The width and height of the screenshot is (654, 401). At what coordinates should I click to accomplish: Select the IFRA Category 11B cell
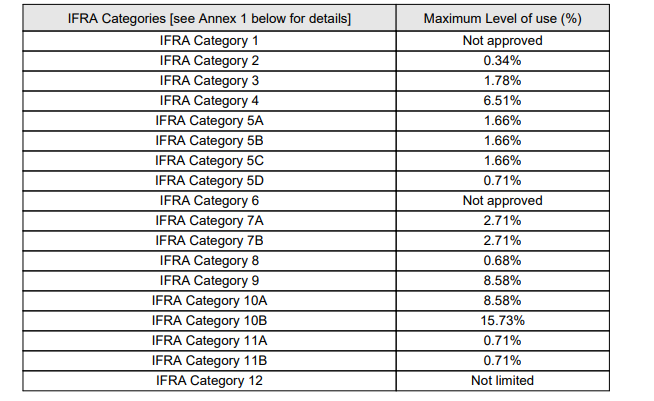tap(208, 360)
